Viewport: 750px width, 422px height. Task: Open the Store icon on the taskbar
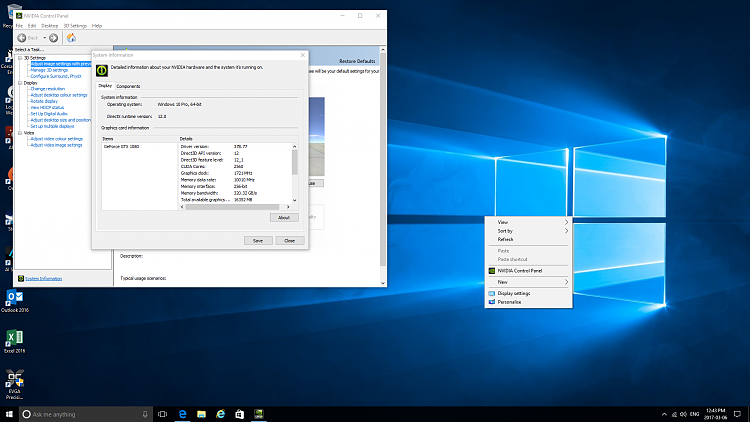(240, 414)
